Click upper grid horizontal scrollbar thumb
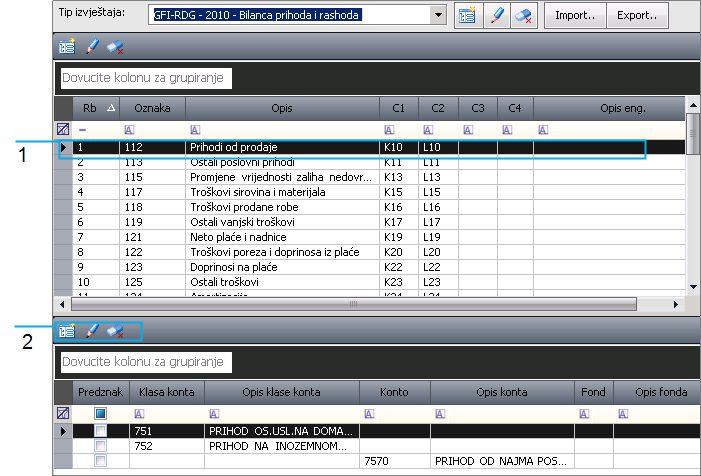The image size is (701, 476). coord(354,304)
